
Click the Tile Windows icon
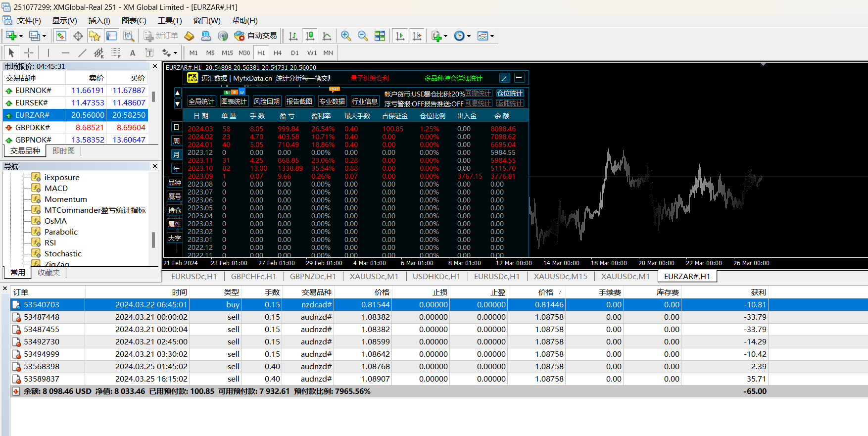point(380,36)
